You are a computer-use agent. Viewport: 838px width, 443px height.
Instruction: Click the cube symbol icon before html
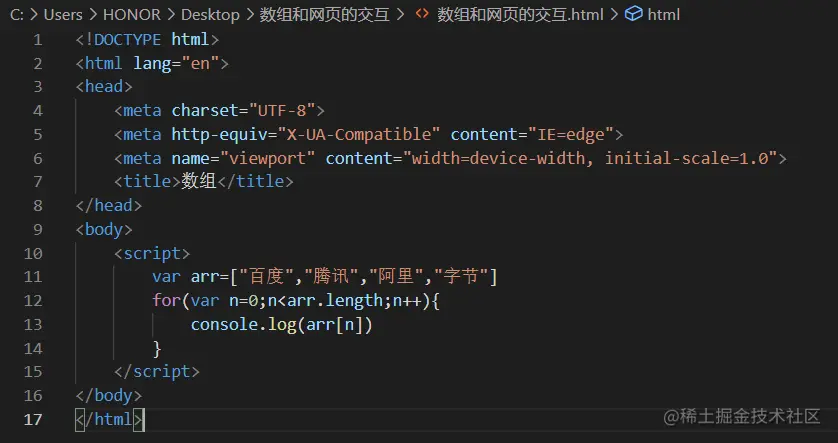point(633,14)
